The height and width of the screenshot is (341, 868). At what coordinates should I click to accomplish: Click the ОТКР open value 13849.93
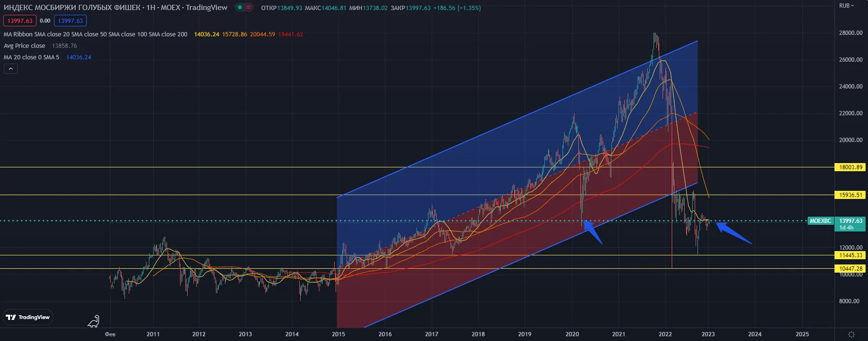pos(290,8)
